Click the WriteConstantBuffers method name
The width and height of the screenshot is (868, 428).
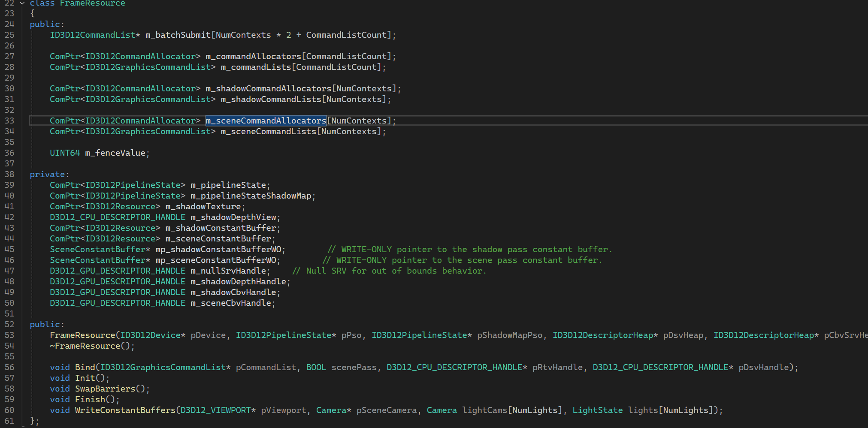[125, 410]
